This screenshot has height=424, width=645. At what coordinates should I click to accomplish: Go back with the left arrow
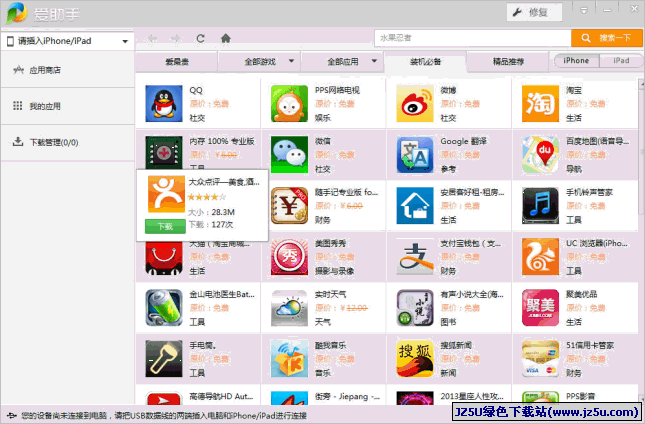[152, 39]
